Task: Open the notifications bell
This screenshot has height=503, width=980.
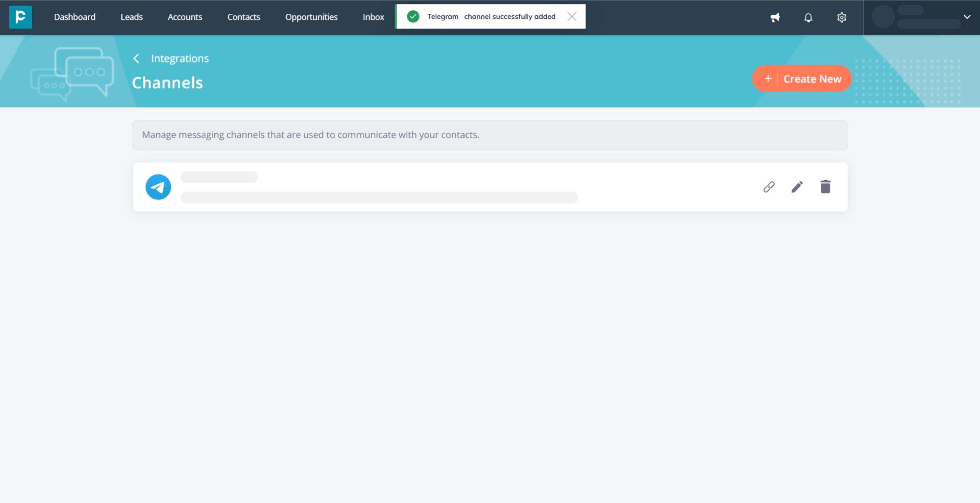Action: click(x=808, y=17)
